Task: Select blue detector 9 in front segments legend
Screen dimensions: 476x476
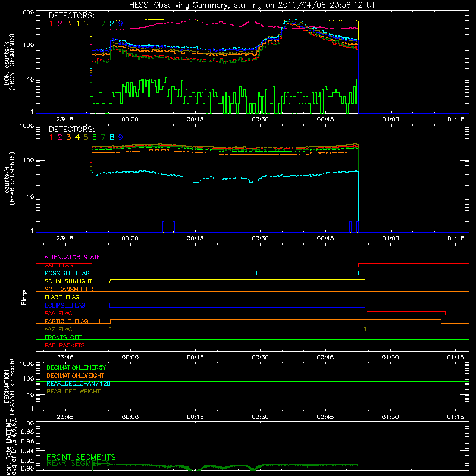Action: tap(121, 24)
